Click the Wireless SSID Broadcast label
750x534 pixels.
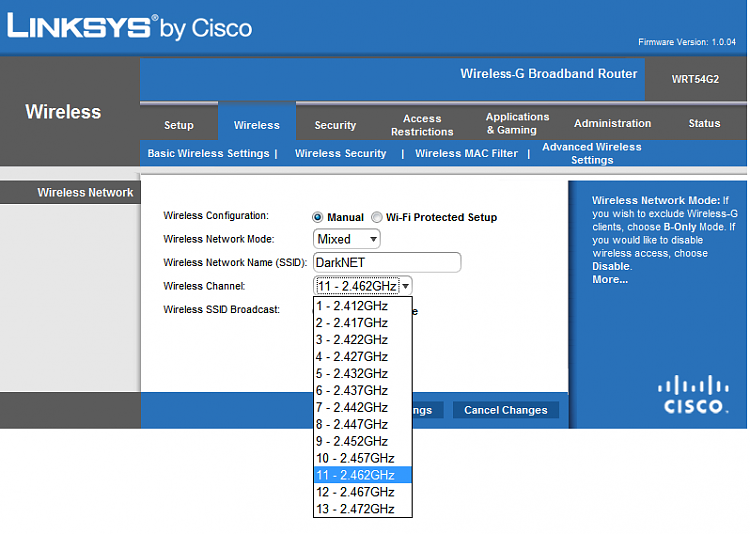tap(221, 310)
